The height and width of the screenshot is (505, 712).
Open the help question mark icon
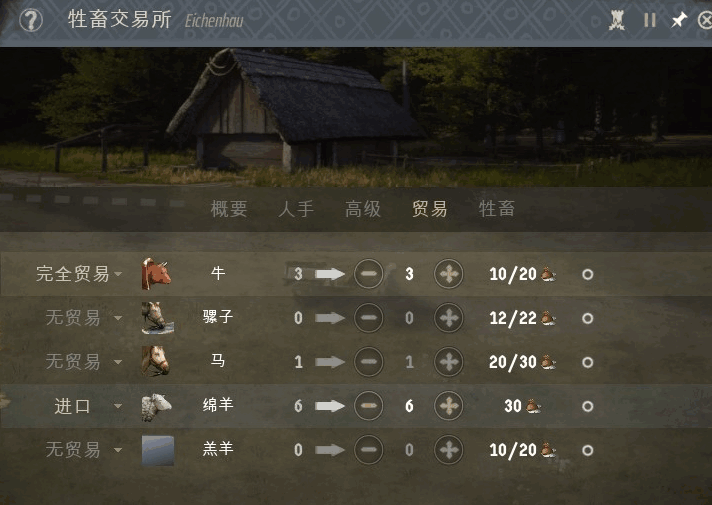31,20
